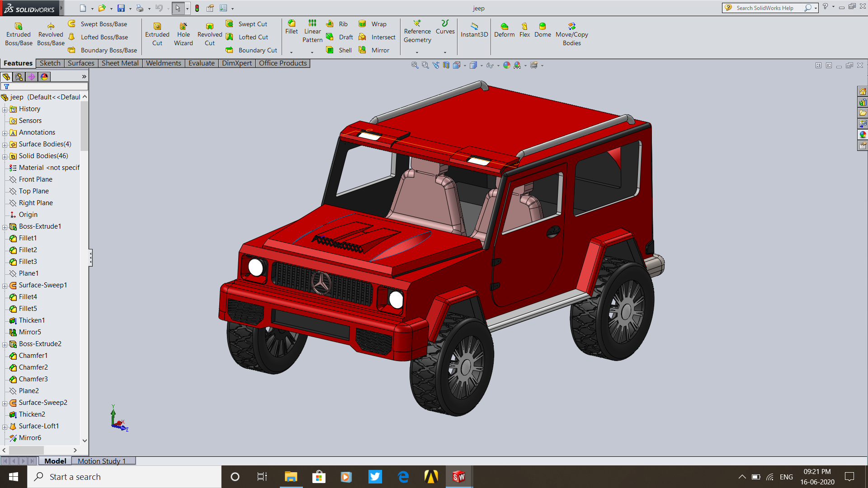Choose Boundary Boss/Base feature
This screenshot has width=868, height=488.
(103, 50)
